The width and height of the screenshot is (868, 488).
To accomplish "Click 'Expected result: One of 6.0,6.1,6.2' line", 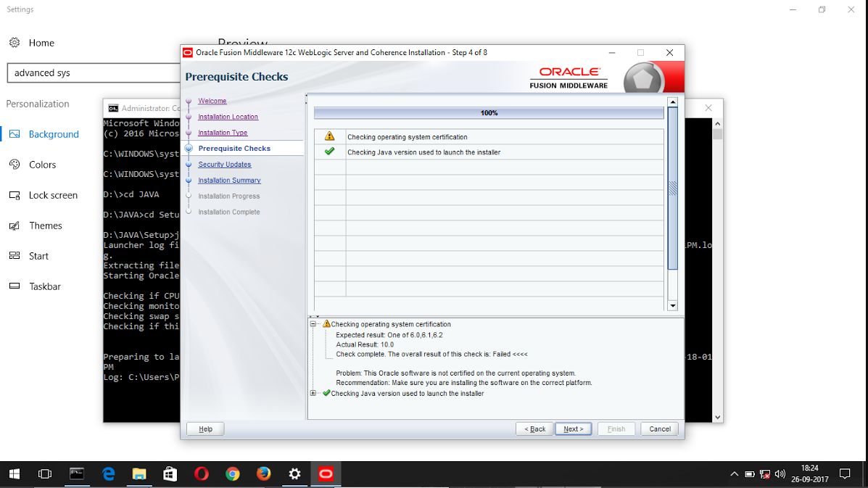I will coord(389,335).
